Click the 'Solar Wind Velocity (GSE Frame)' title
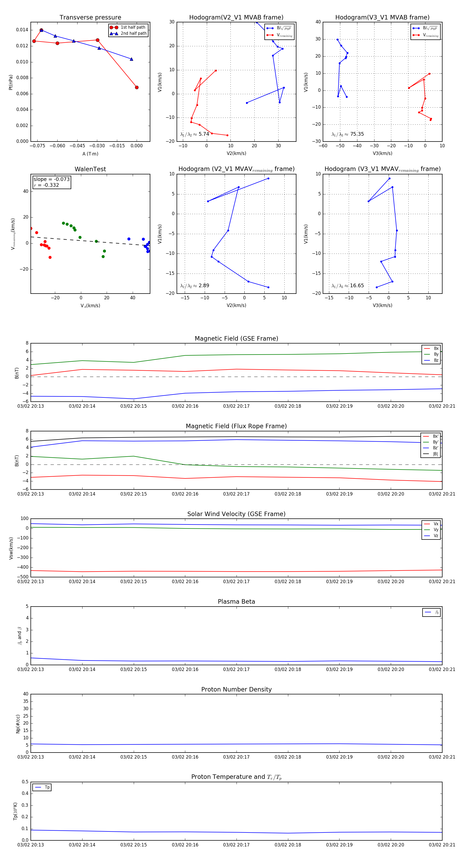The image size is (473, 868). [236, 514]
